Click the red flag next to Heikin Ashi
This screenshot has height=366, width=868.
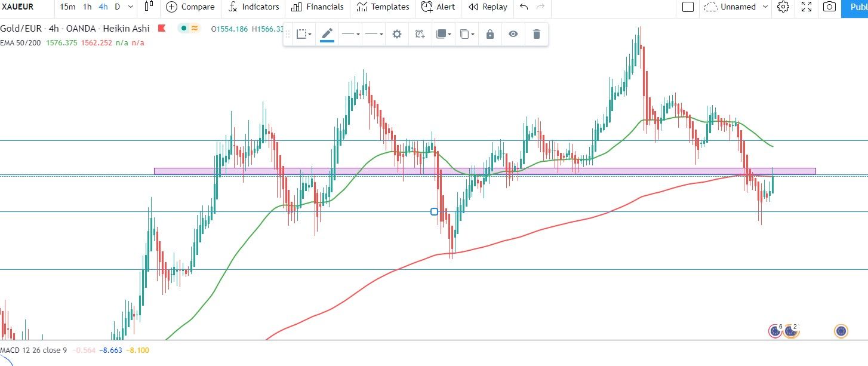pyautogui.click(x=162, y=28)
